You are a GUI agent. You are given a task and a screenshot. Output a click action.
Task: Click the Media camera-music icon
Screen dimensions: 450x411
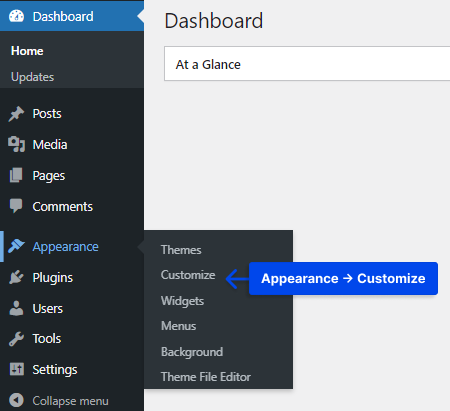pyautogui.click(x=16, y=144)
